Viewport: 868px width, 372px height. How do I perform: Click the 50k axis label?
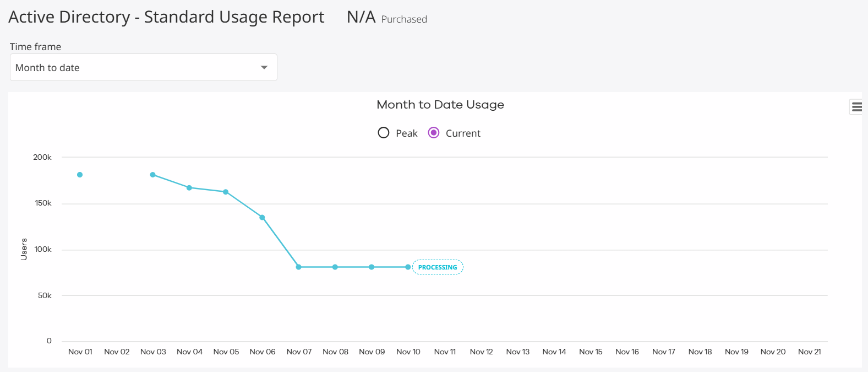(x=45, y=296)
